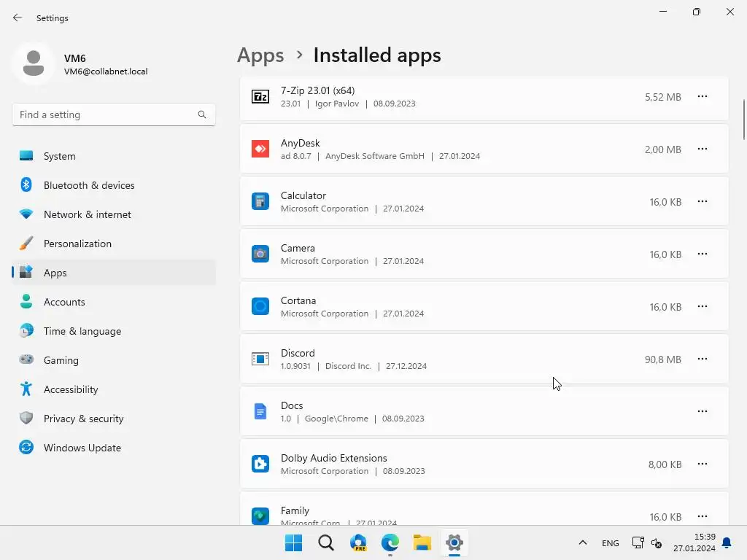Select Personalization in the sidebar
Image resolution: width=747 pixels, height=560 pixels.
113,244
